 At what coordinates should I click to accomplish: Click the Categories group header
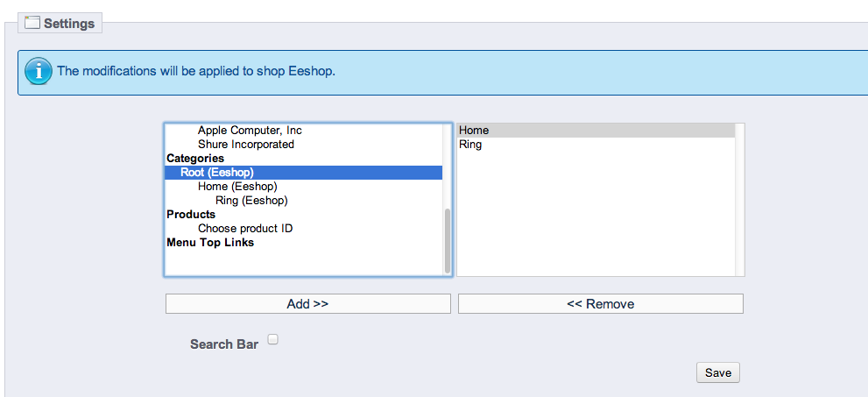coord(195,159)
